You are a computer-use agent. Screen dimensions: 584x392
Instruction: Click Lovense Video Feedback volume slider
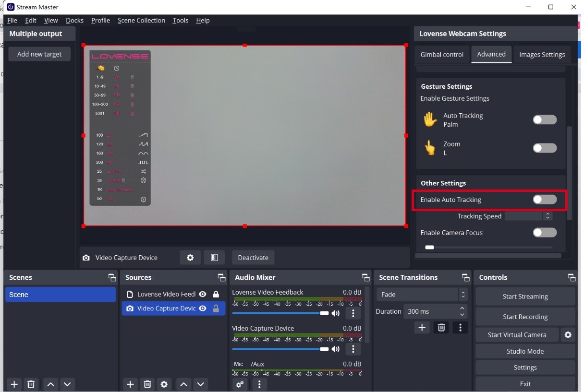pos(280,313)
